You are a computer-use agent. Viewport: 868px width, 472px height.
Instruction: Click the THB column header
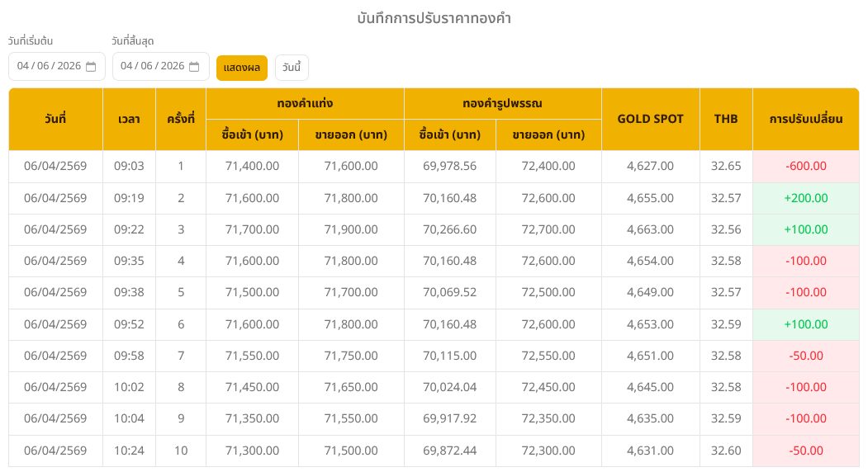pos(726,119)
